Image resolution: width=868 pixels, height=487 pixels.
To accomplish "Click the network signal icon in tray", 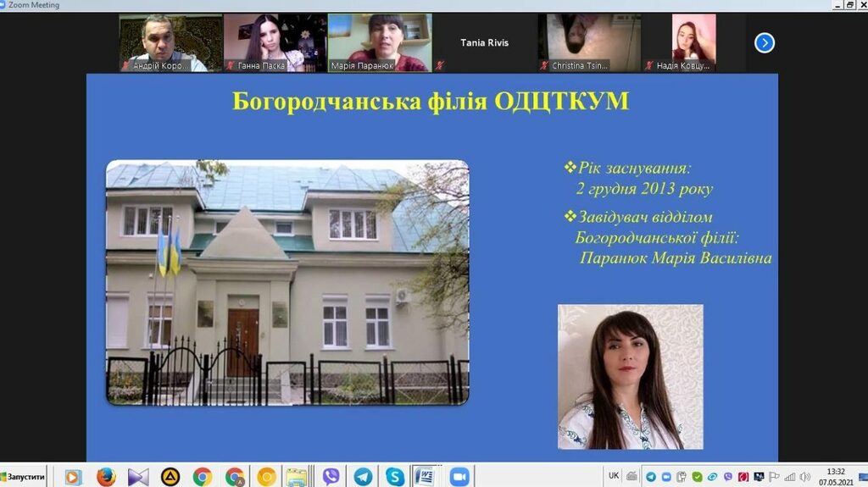I will (789, 476).
